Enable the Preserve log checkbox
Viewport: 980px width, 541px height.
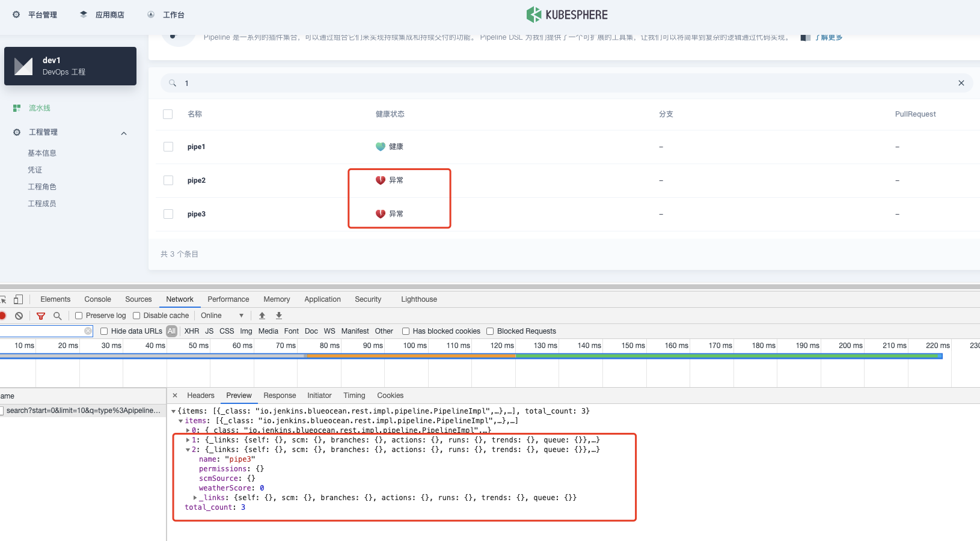(x=79, y=315)
